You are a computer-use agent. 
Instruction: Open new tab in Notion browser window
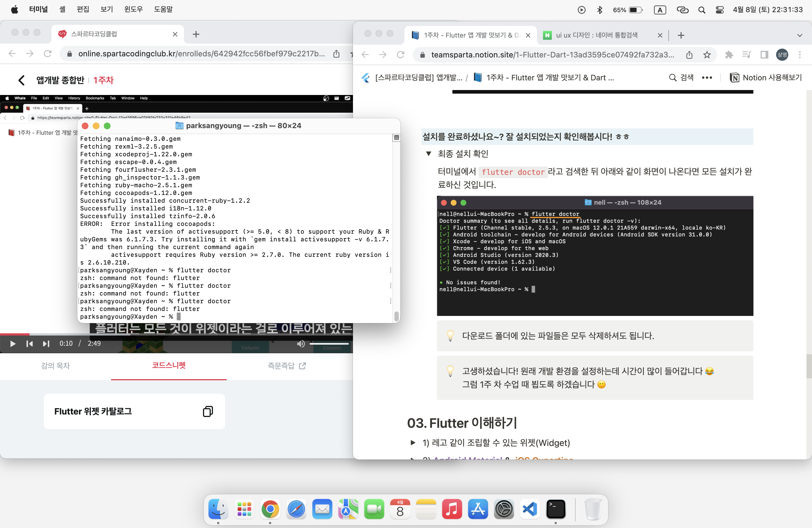tap(681, 35)
